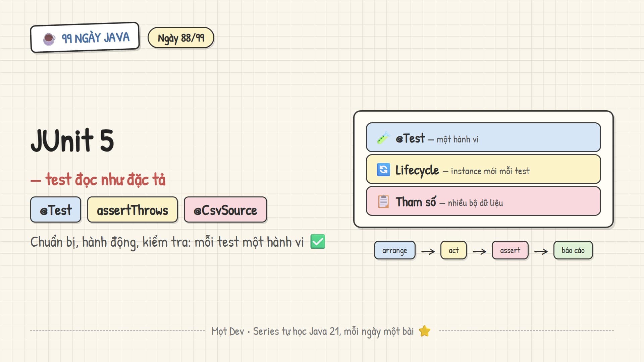Click the footer text Mọt Dev Series
Screen dimensions: 644x362
tap(313, 331)
